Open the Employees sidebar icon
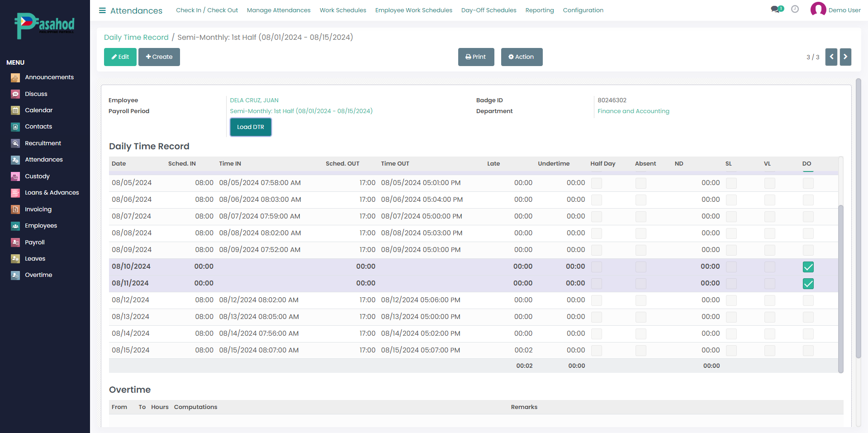This screenshot has width=868, height=433. (15, 226)
